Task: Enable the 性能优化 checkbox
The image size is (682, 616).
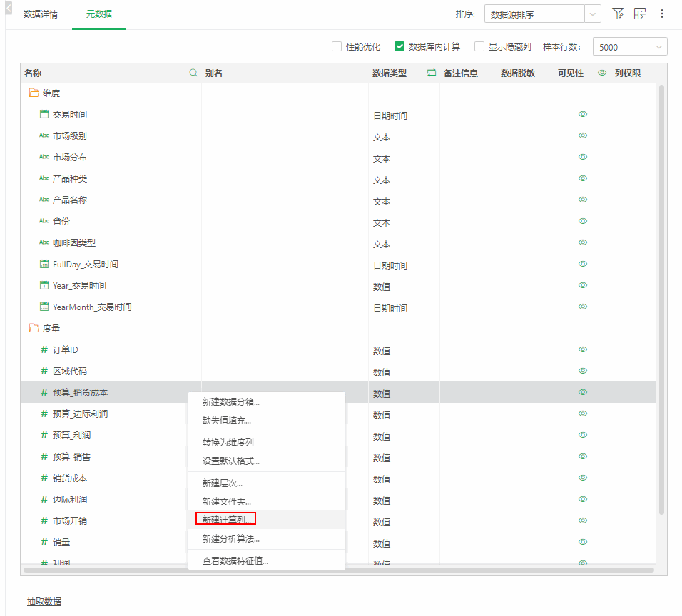Action: tap(337, 46)
